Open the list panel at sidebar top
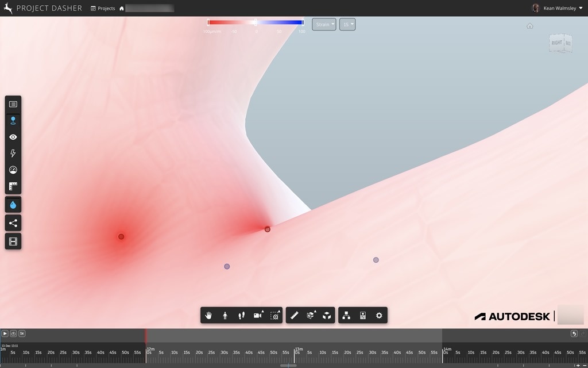588x368 pixels. [13, 104]
